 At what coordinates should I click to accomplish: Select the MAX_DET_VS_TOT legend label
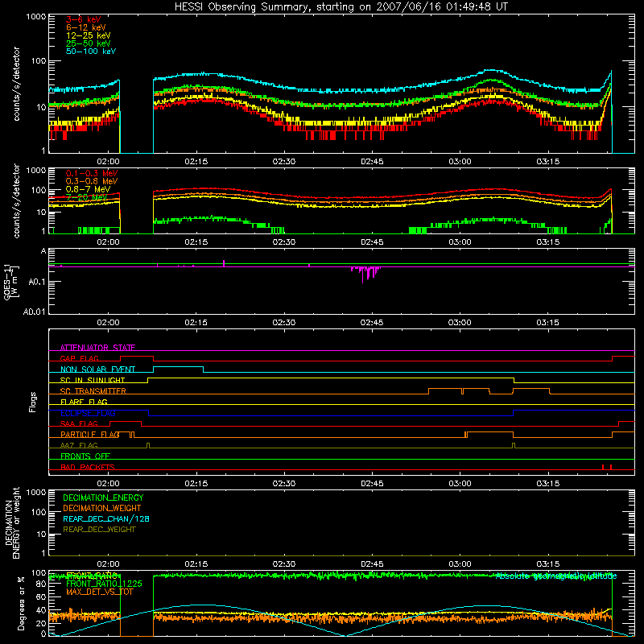pos(100,592)
